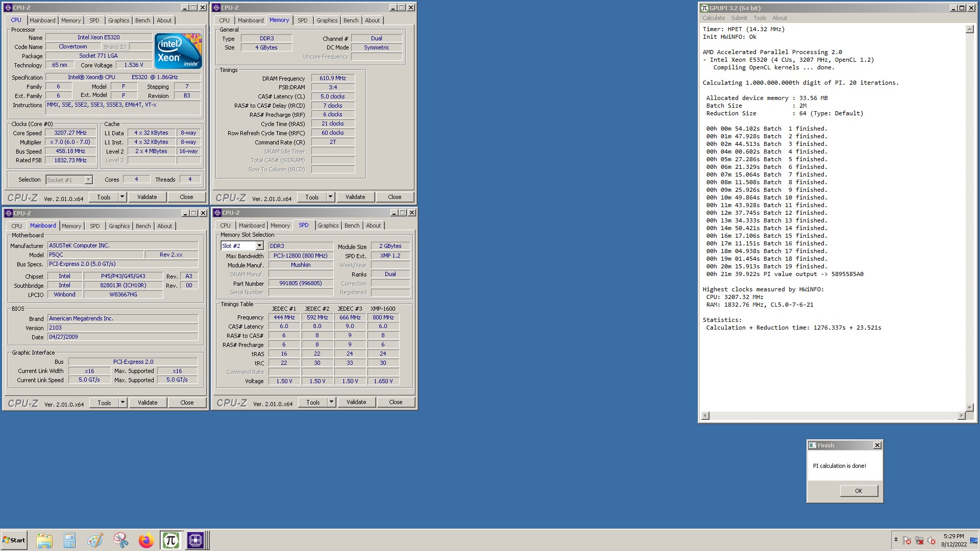
Task: Open the Socket #1 selection dropdown
Action: point(88,180)
